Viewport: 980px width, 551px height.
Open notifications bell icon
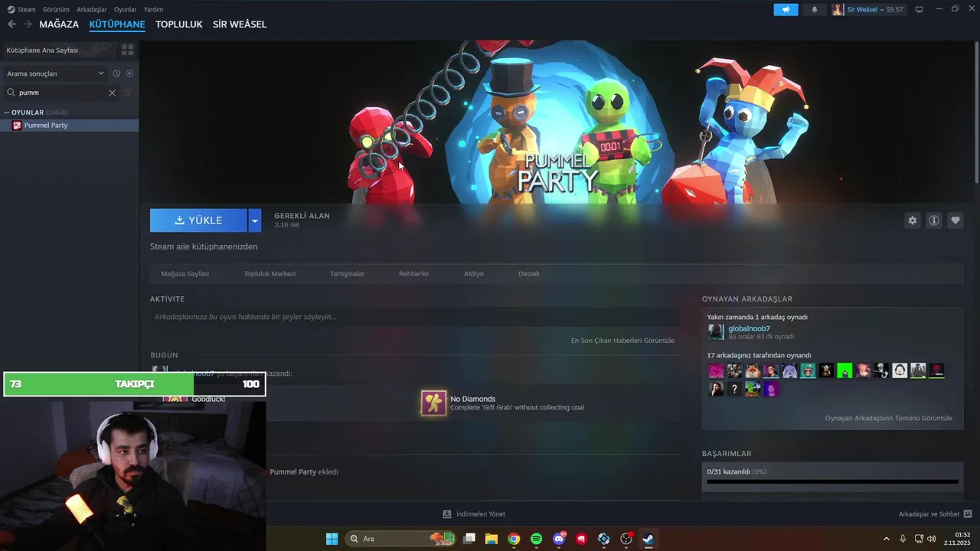pos(814,9)
